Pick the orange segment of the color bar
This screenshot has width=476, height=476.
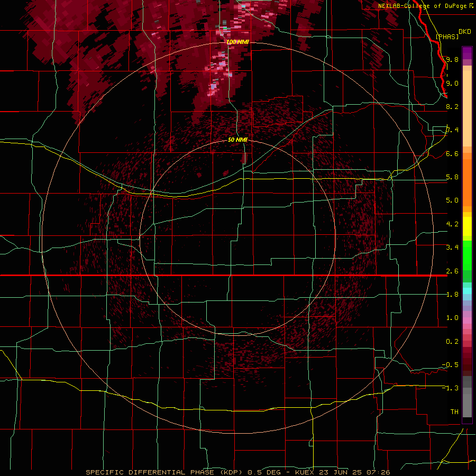(x=467, y=179)
